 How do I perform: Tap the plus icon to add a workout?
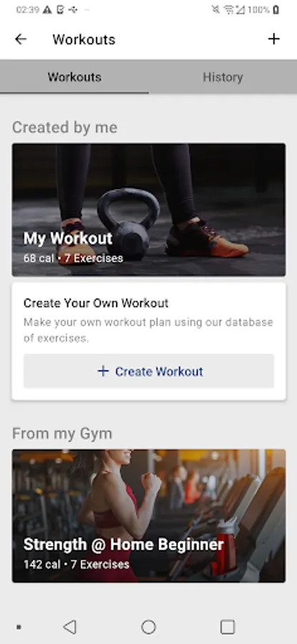pos(273,39)
